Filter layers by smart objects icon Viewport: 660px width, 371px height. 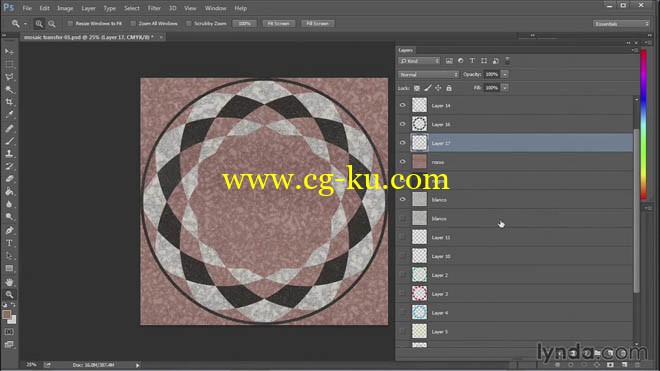pos(495,61)
